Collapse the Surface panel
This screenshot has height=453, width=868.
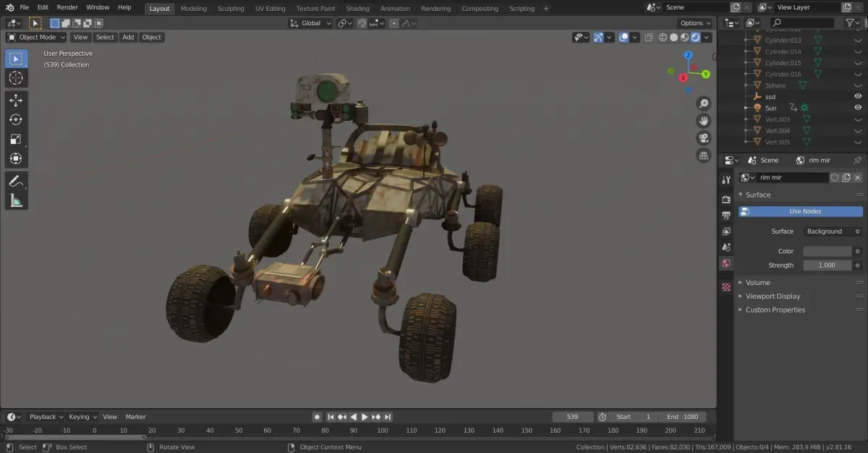758,195
